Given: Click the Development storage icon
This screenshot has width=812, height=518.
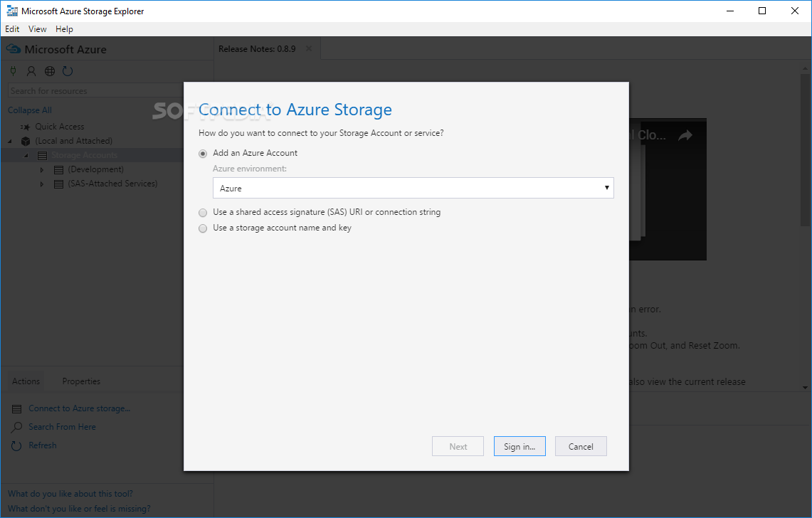Looking at the screenshot, I should pyautogui.click(x=59, y=170).
